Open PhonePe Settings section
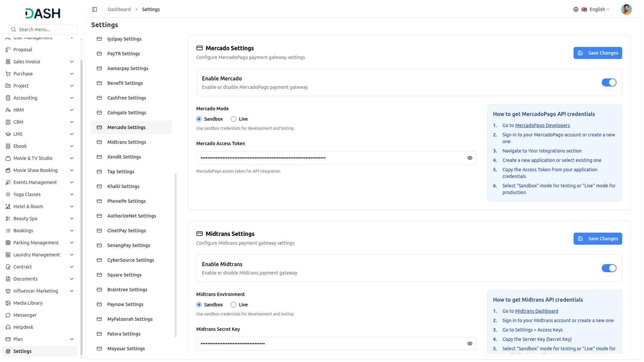Viewport: 644px width, 362px height. click(131, 201)
